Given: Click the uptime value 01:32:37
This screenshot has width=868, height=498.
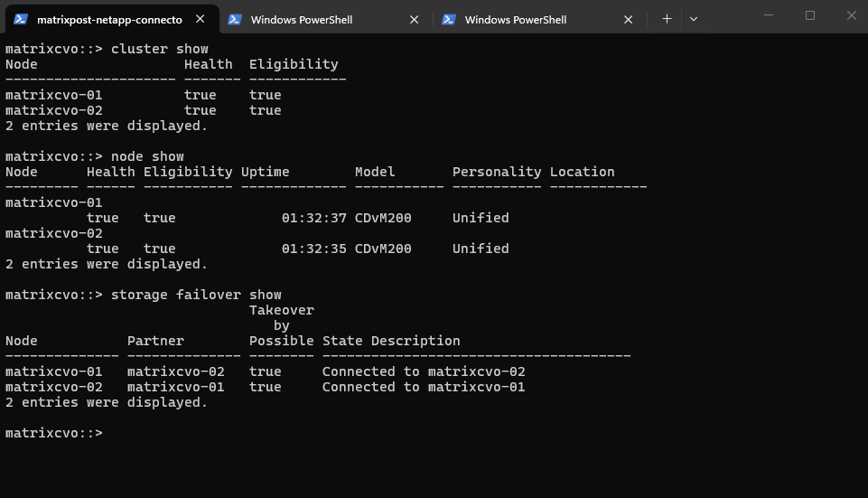Looking at the screenshot, I should pyautogui.click(x=313, y=218).
